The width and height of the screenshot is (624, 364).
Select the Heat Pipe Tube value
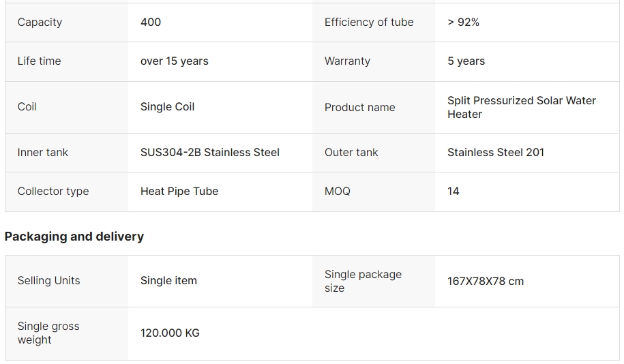point(179,192)
